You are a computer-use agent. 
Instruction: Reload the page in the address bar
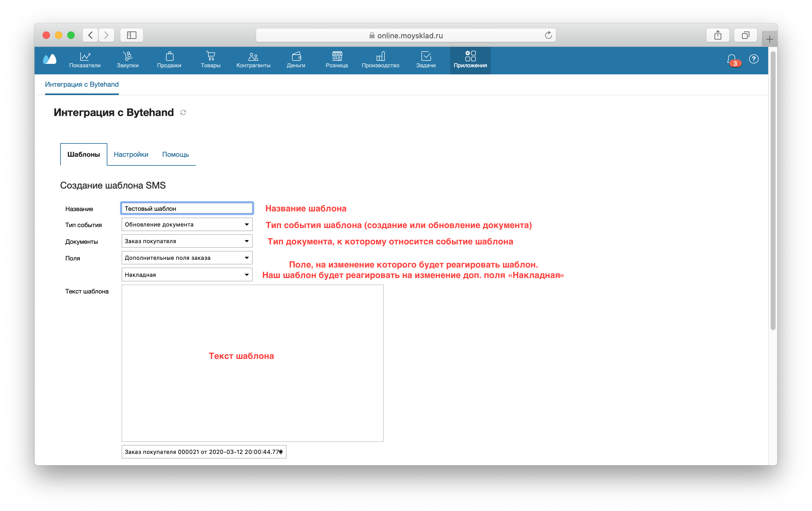click(x=548, y=35)
